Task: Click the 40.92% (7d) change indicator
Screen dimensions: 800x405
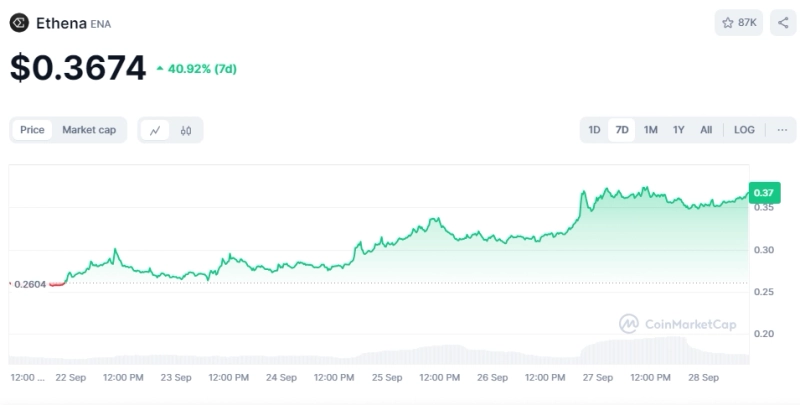Action: [196, 69]
